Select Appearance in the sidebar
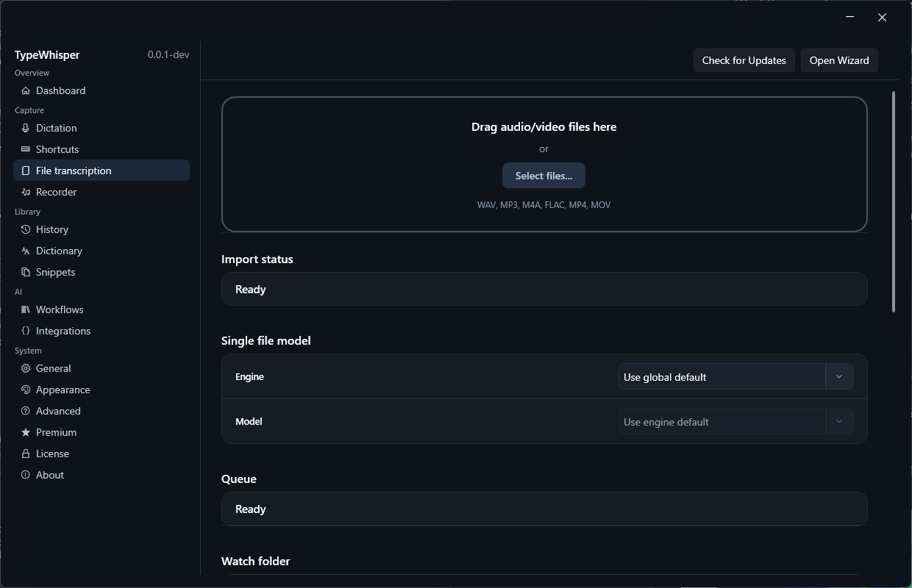This screenshot has height=588, width=912. click(101, 390)
